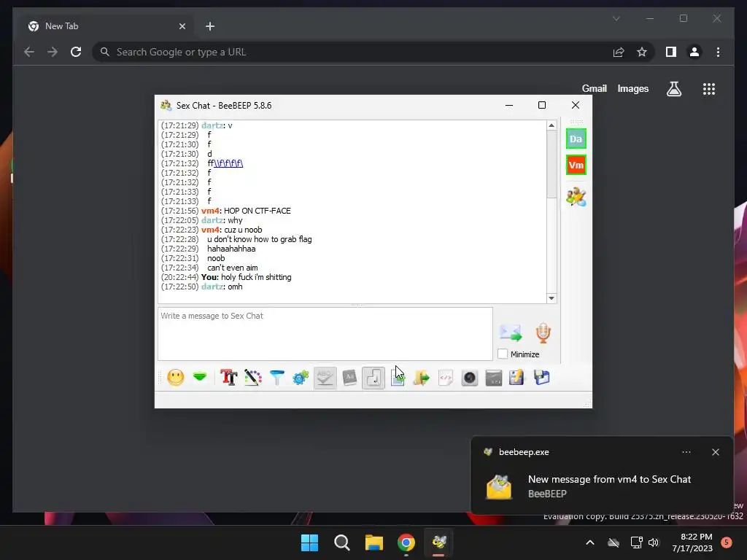Open Chrome three-dot menu
This screenshot has height=560, width=747.
pyautogui.click(x=718, y=52)
